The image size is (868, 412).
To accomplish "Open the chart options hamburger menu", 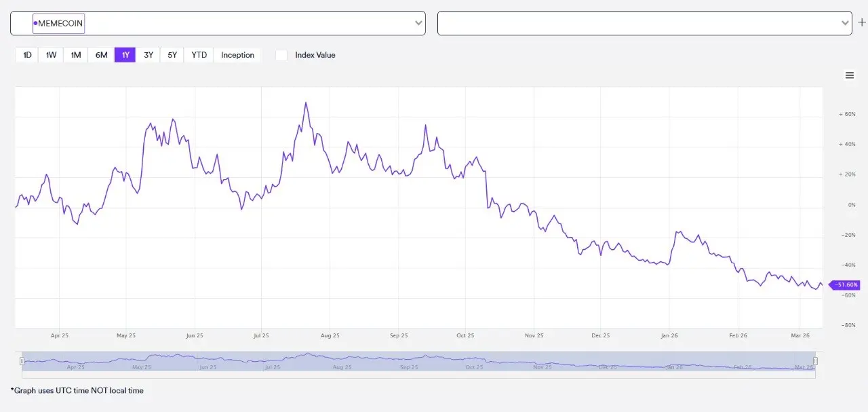I will pyautogui.click(x=850, y=75).
